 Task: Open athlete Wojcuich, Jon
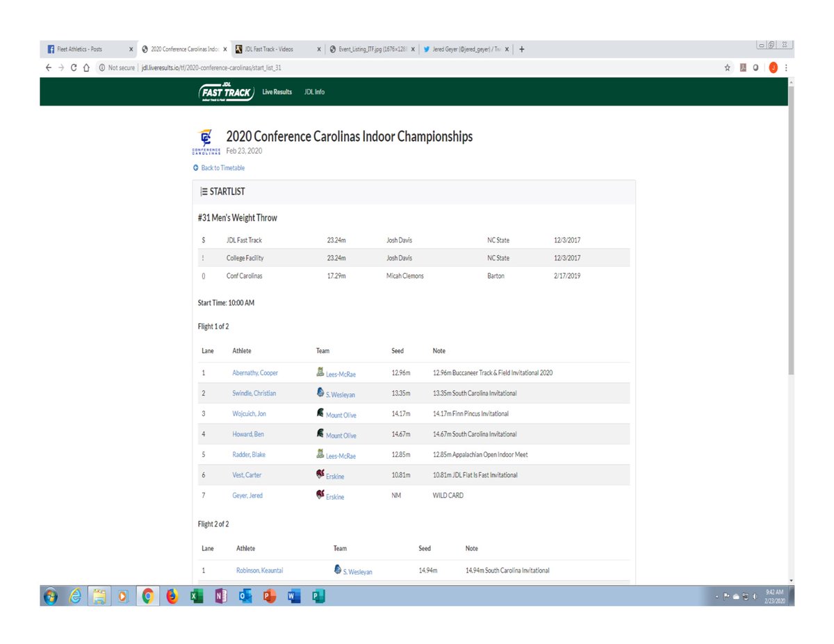point(249,413)
